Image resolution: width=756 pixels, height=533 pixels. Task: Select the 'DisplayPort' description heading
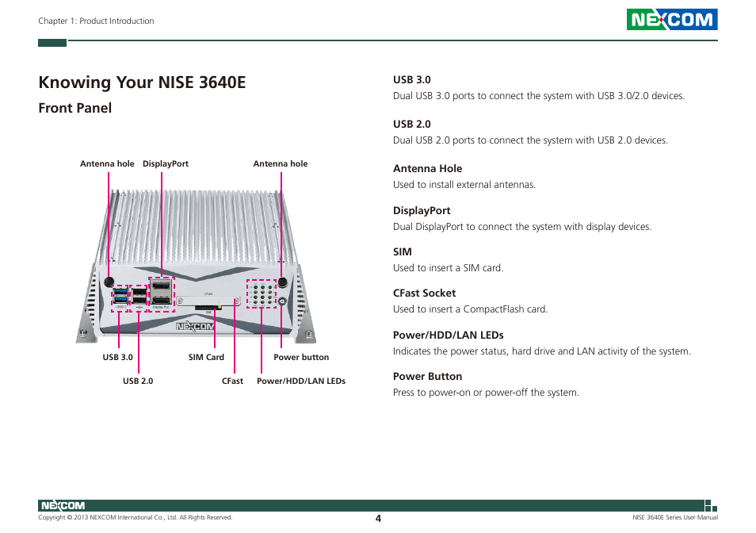point(422,211)
